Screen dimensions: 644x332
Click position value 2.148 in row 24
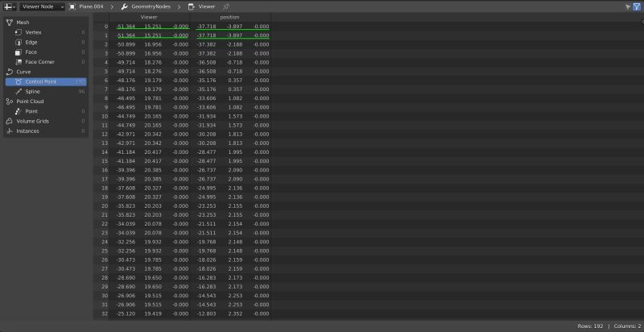click(x=236, y=242)
